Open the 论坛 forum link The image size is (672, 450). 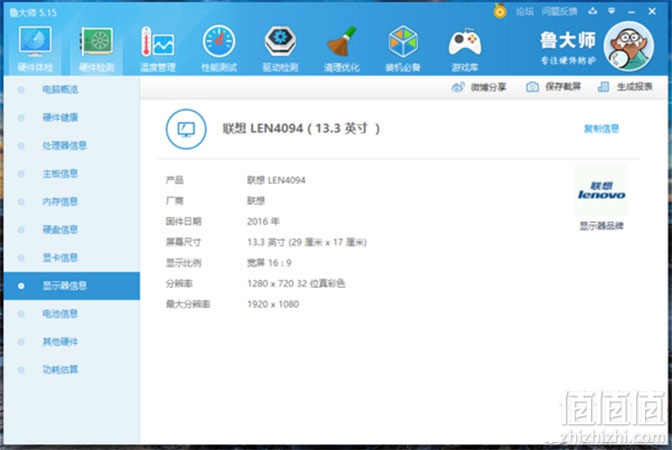tap(525, 12)
